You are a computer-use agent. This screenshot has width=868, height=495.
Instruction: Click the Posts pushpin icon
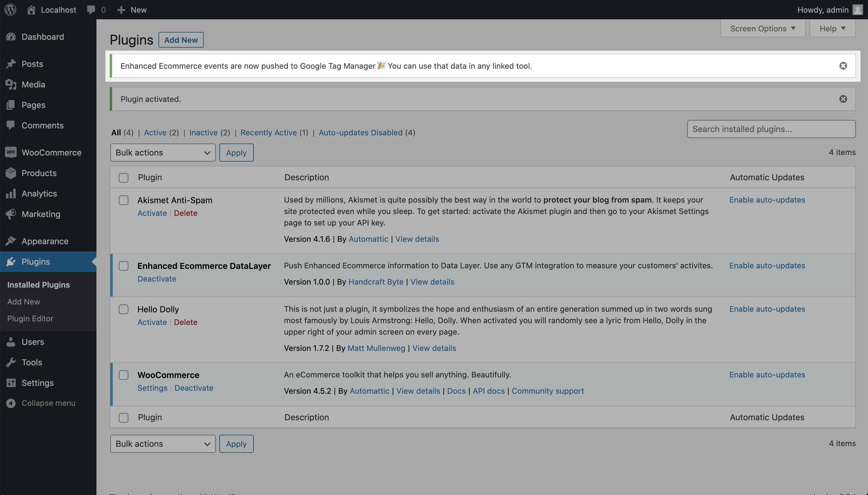tap(11, 64)
